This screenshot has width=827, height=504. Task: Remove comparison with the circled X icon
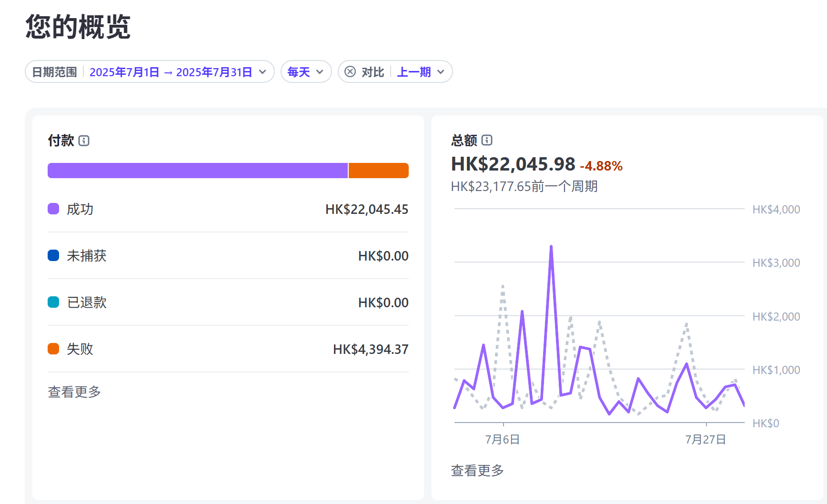[x=350, y=71]
